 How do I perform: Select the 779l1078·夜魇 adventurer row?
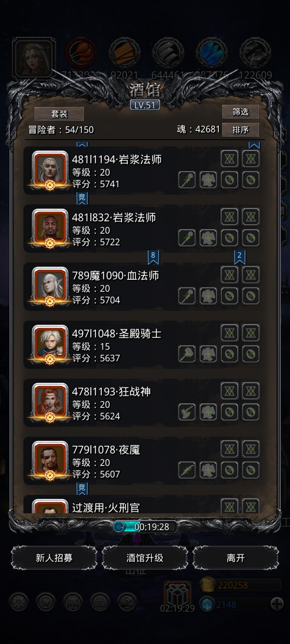(142, 461)
